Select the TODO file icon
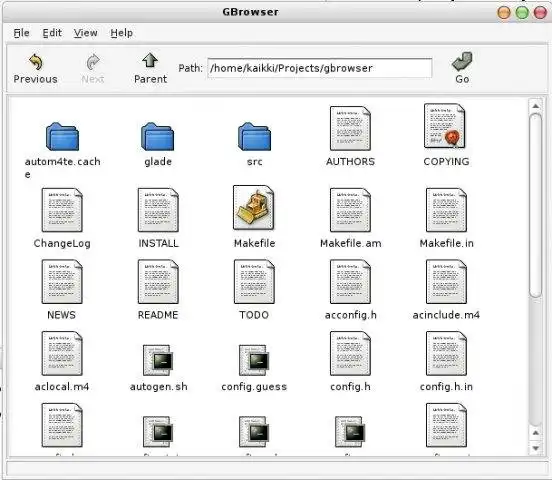Viewport: 552px width, 480px height. pyautogui.click(x=254, y=282)
